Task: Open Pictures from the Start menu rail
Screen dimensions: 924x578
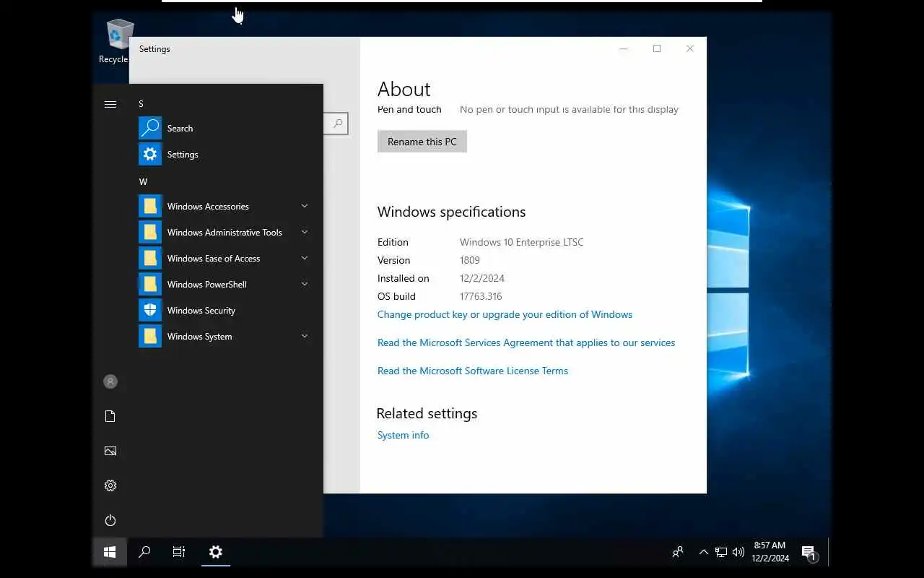Action: (110, 451)
